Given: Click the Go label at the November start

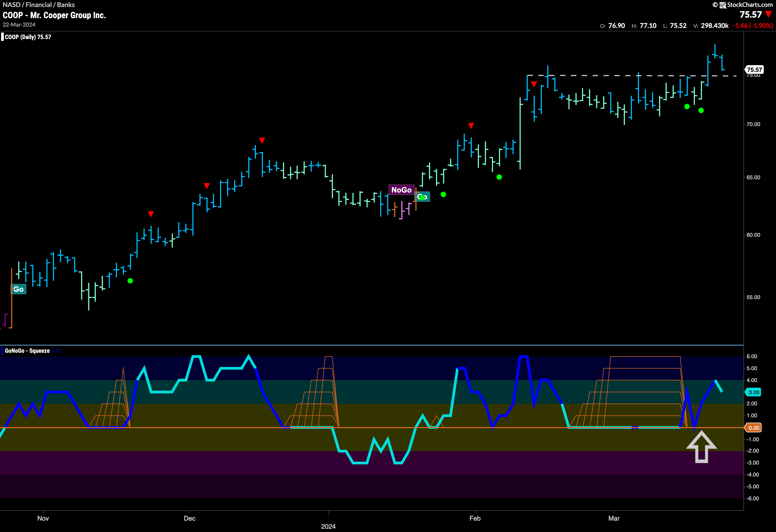Looking at the screenshot, I should pos(18,289).
